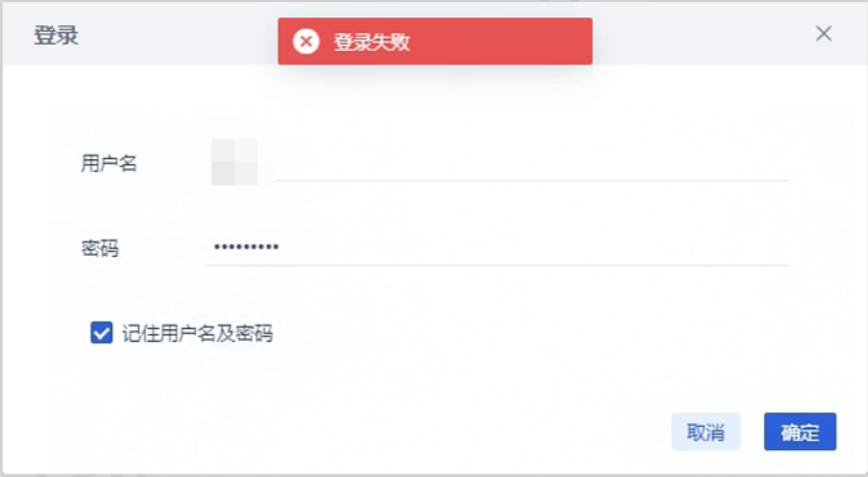Screen dimensions: 868x477
Task: Close the 登录 dialog with the X
Action: tap(824, 34)
